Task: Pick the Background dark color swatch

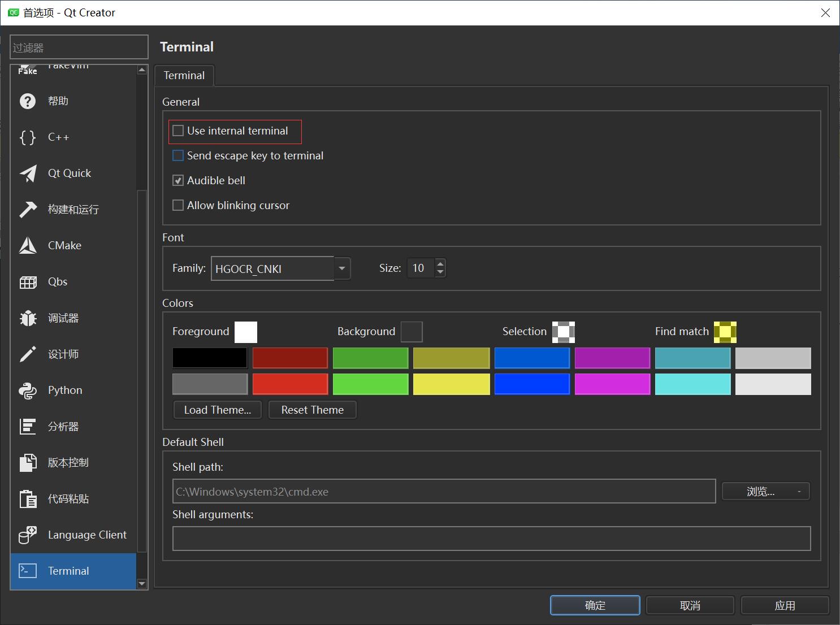Action: [412, 332]
